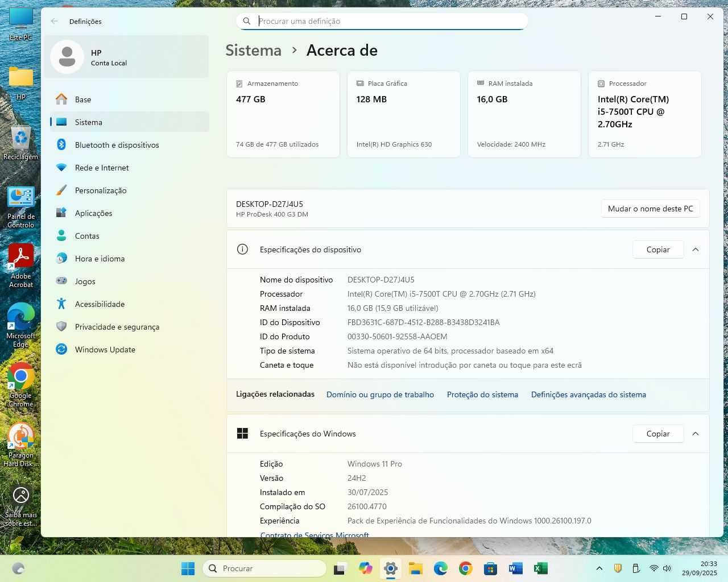The width and height of the screenshot is (728, 582).
Task: Open Excel from the taskbar
Action: pyautogui.click(x=541, y=568)
